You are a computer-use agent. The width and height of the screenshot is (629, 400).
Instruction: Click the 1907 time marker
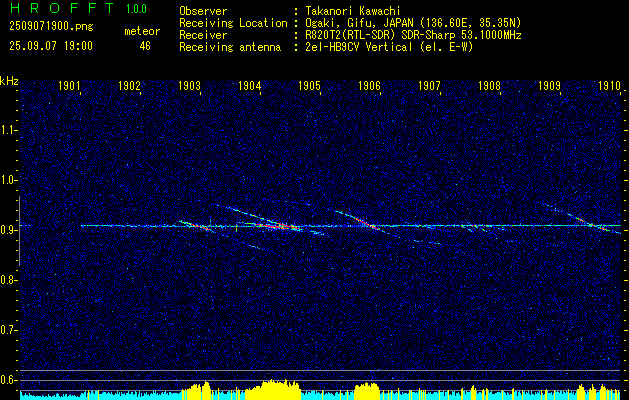pyautogui.click(x=429, y=85)
